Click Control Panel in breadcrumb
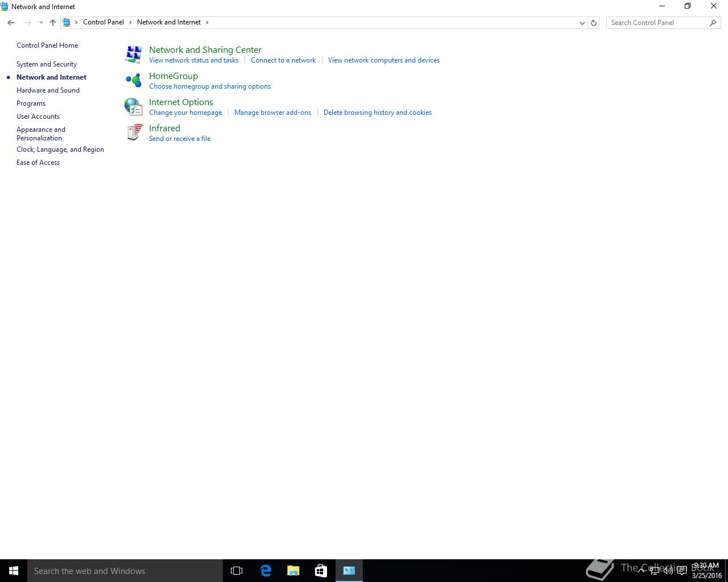 click(x=104, y=22)
